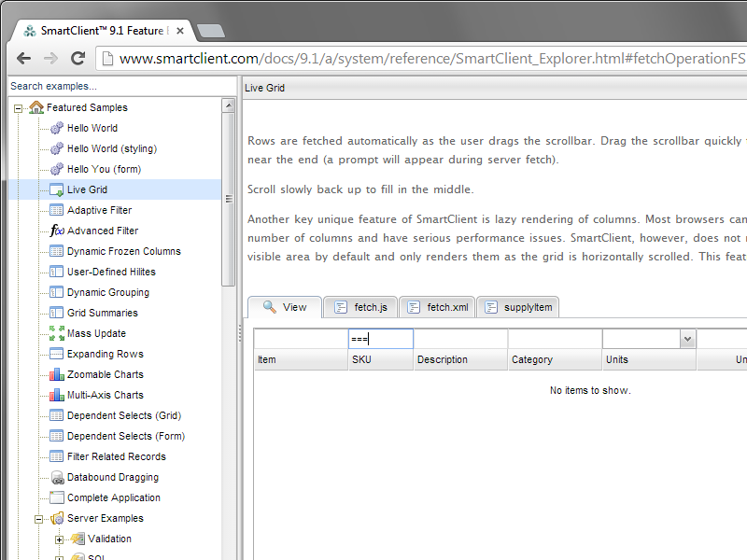Click the SKU filter text box
747x560 pixels.
pyautogui.click(x=380, y=339)
